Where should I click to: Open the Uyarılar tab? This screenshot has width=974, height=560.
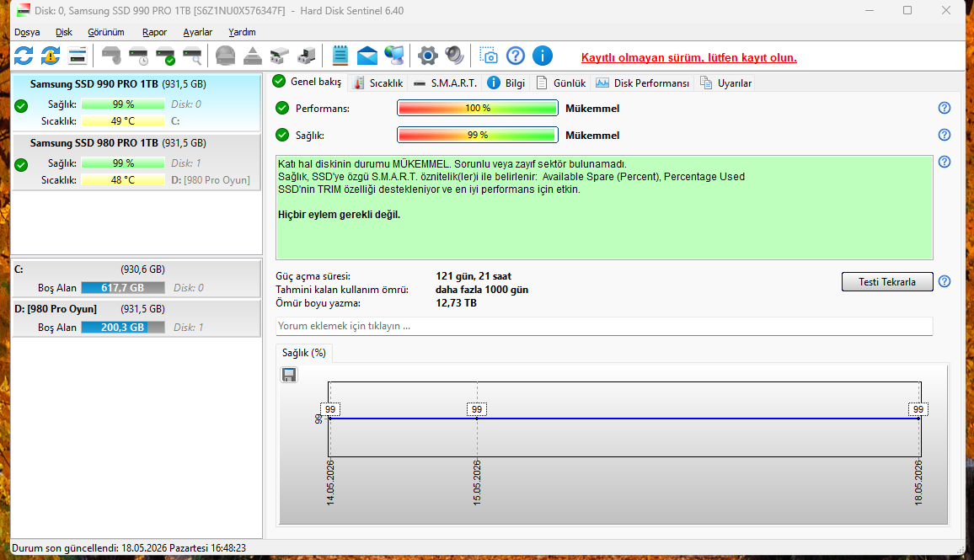pos(726,83)
